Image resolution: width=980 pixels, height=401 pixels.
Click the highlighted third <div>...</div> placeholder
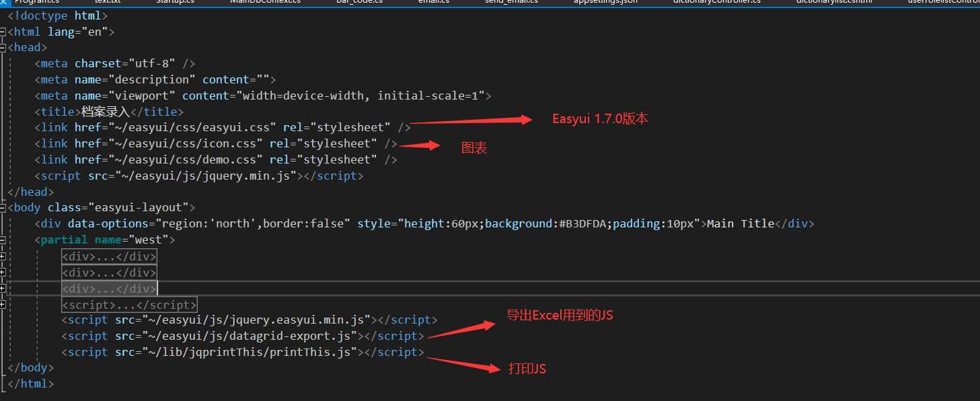(109, 289)
